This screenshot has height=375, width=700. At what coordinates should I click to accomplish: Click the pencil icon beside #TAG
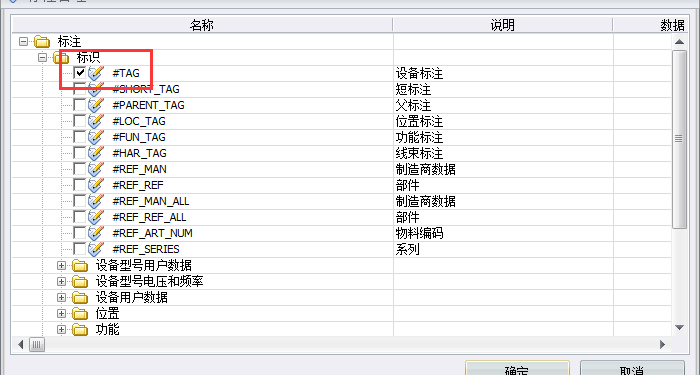pos(96,73)
